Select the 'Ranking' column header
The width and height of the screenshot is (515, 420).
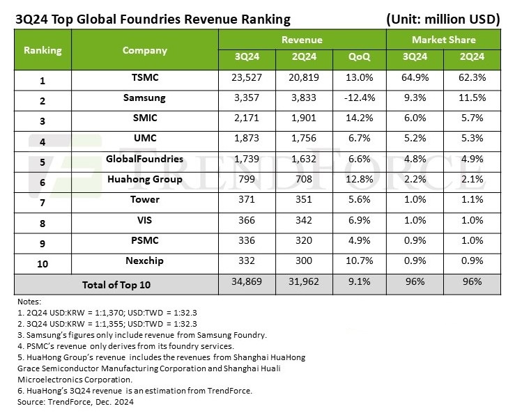click(43, 50)
